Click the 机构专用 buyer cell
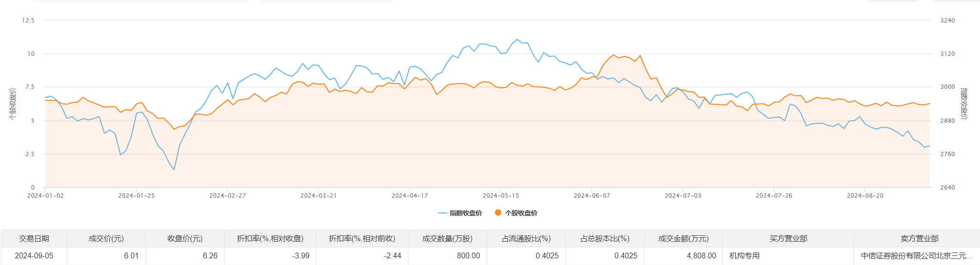This screenshot has width=980, height=265. pyautogui.click(x=744, y=255)
